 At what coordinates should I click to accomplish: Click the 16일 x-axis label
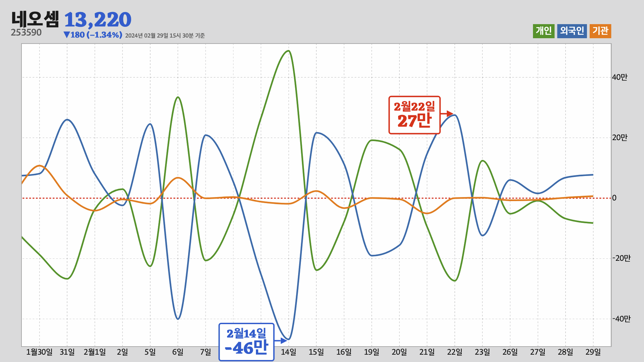click(x=344, y=352)
